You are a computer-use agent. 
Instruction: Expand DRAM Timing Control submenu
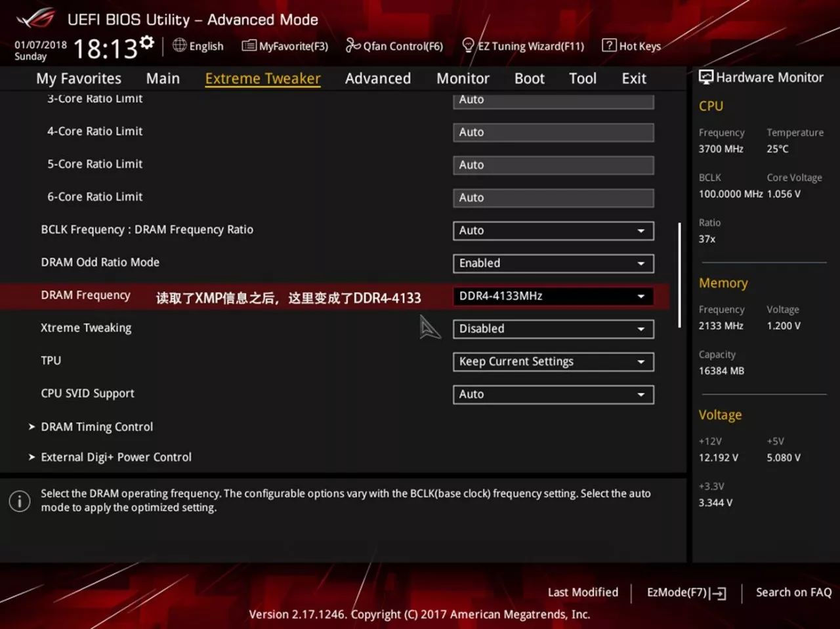pyautogui.click(x=96, y=427)
